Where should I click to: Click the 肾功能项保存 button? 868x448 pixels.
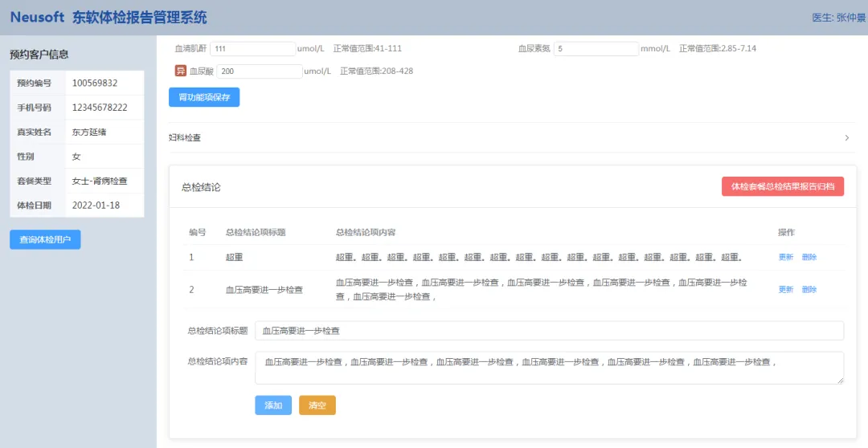(x=204, y=97)
